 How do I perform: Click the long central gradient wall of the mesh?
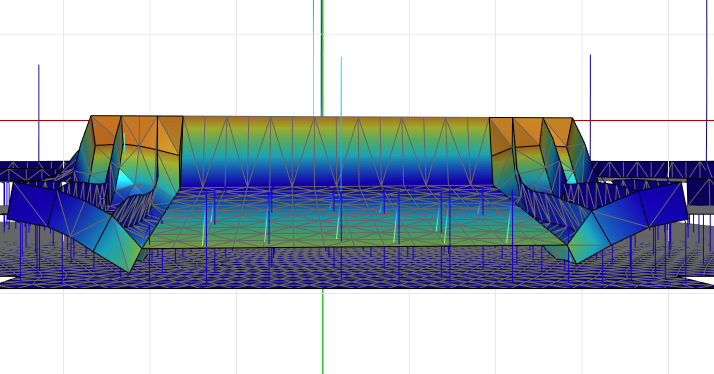(x=336, y=151)
